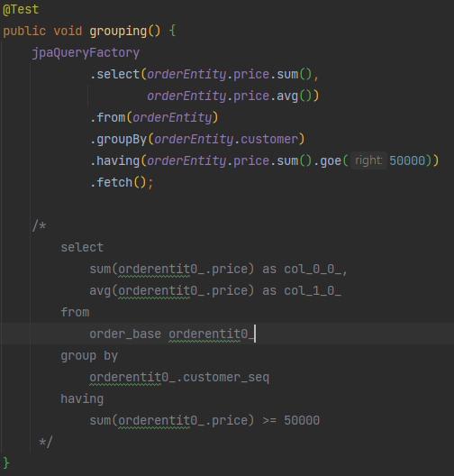The height and width of the screenshot is (476, 454).
Task: Click 'avg(orderentit0_.price) as col_1_0_' line
Action: pos(215,291)
